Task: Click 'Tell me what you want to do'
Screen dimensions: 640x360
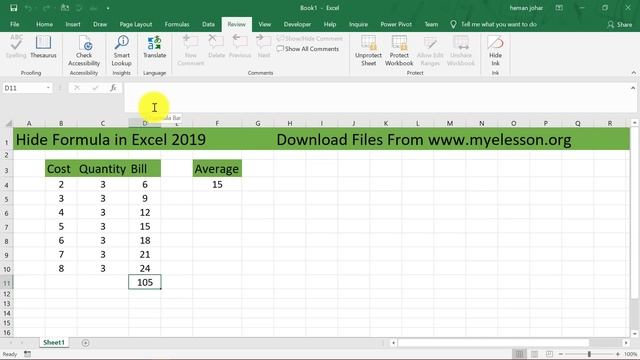Action: click(x=499, y=24)
